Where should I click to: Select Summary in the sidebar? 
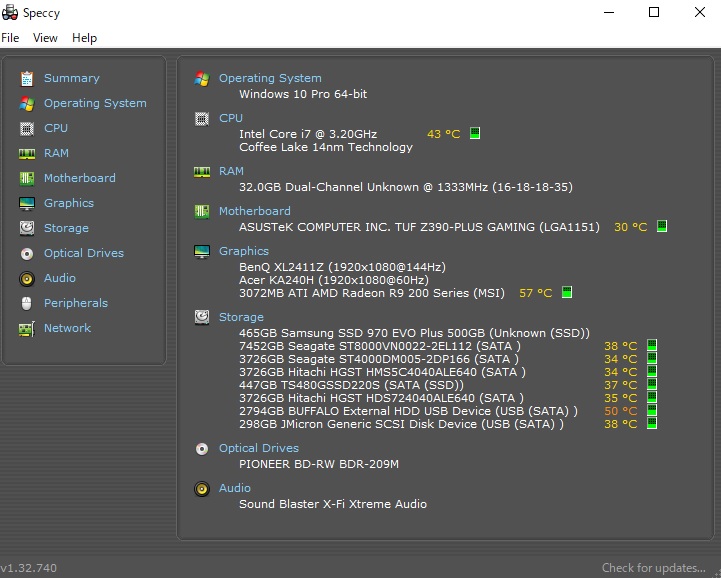point(72,79)
